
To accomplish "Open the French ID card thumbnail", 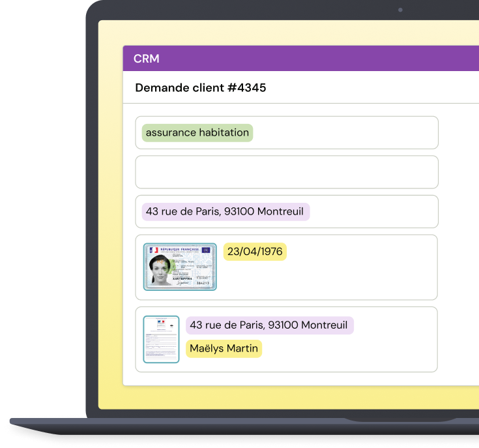I will (180, 267).
